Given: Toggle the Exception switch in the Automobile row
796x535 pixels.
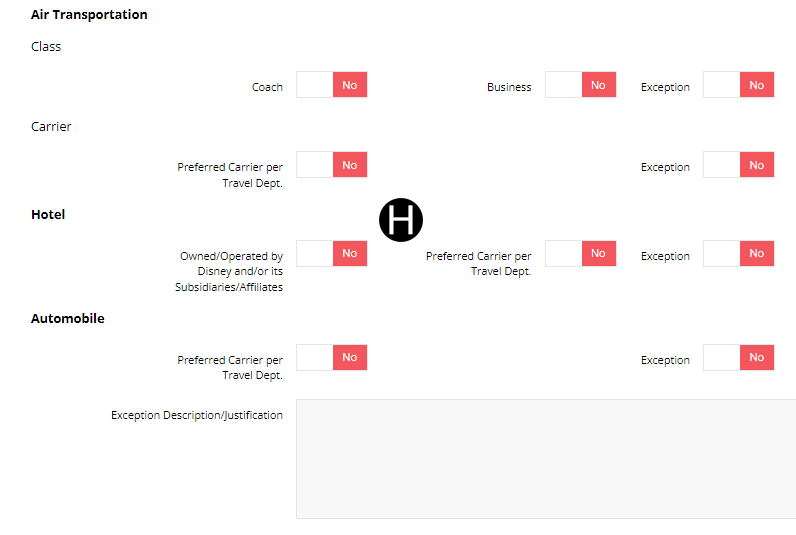Looking at the screenshot, I should pos(738,358).
